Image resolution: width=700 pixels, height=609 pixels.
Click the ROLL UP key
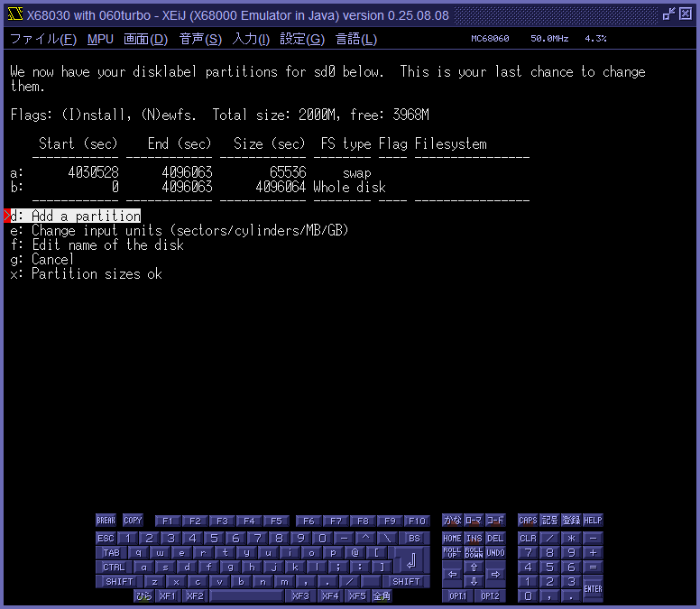tap(452, 553)
